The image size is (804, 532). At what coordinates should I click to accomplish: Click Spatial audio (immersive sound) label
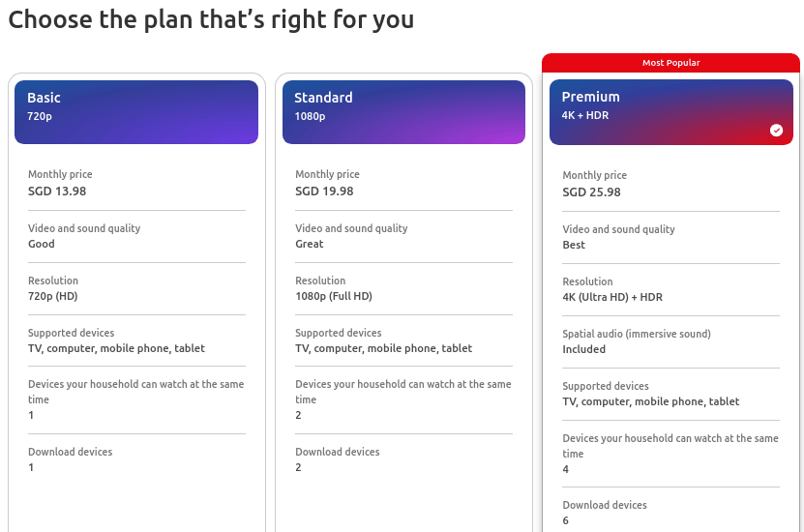637,334
